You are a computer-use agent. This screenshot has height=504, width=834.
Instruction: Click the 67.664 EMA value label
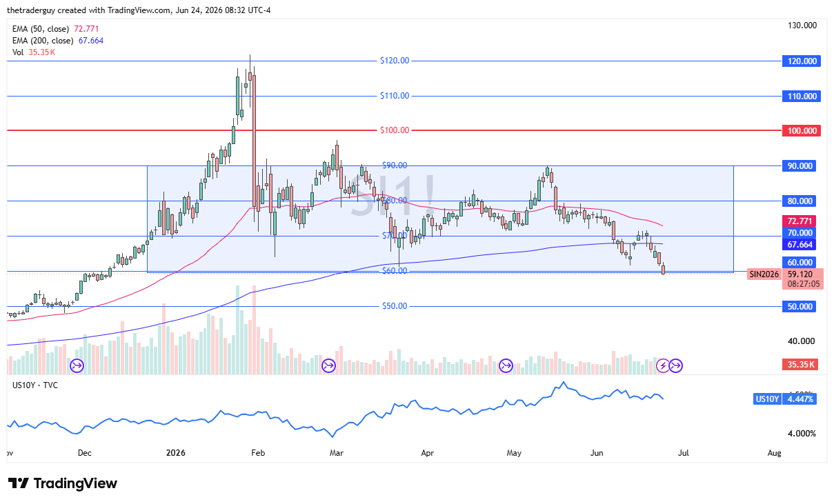point(800,245)
